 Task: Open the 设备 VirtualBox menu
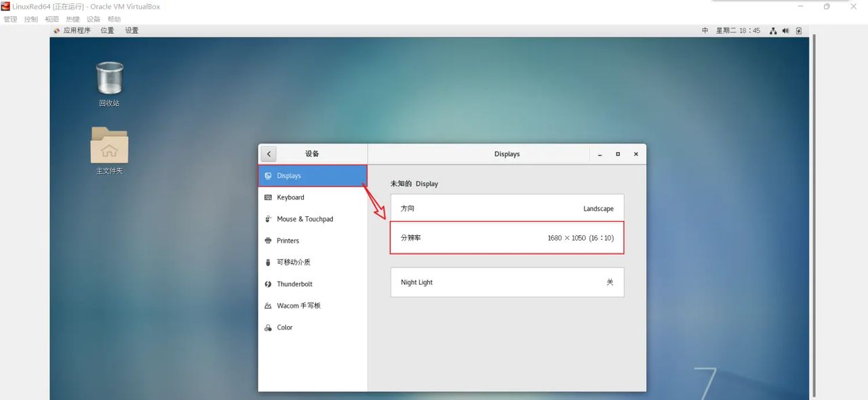(92, 19)
